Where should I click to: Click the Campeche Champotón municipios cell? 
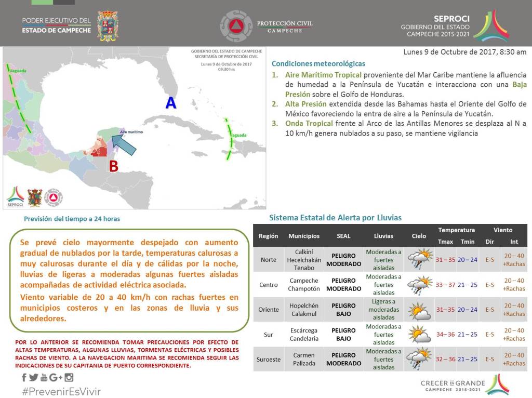tap(304, 285)
